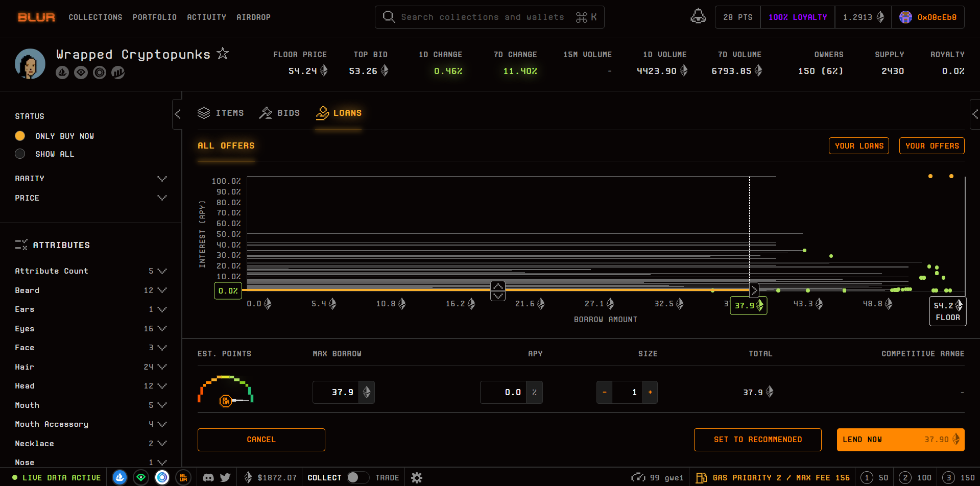Click the Your Loans button

(859, 145)
